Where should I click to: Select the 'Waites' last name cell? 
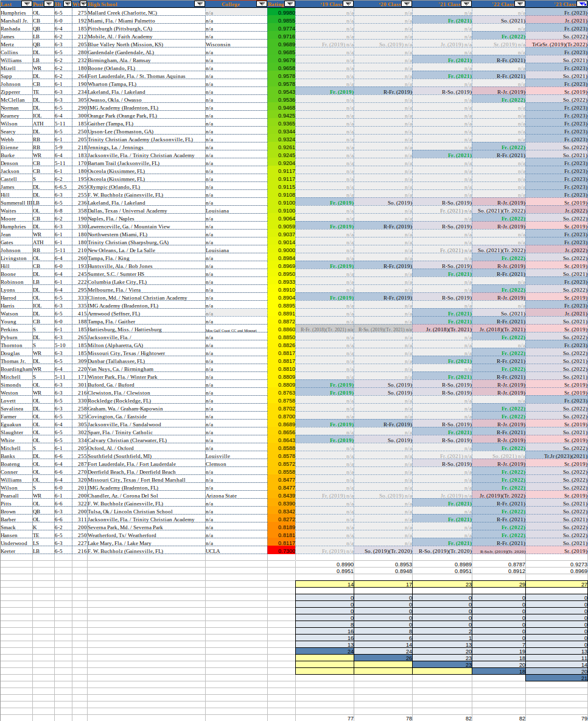[16, 211]
